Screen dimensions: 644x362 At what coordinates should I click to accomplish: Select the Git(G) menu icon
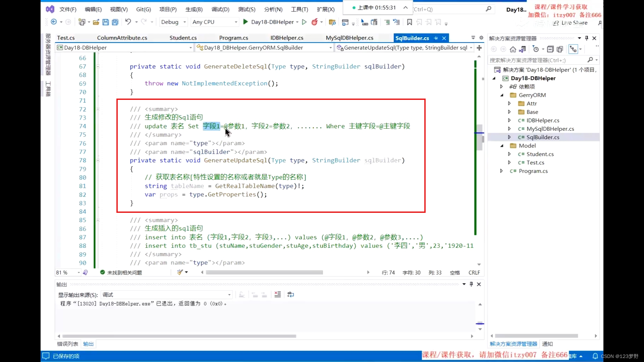point(143,9)
